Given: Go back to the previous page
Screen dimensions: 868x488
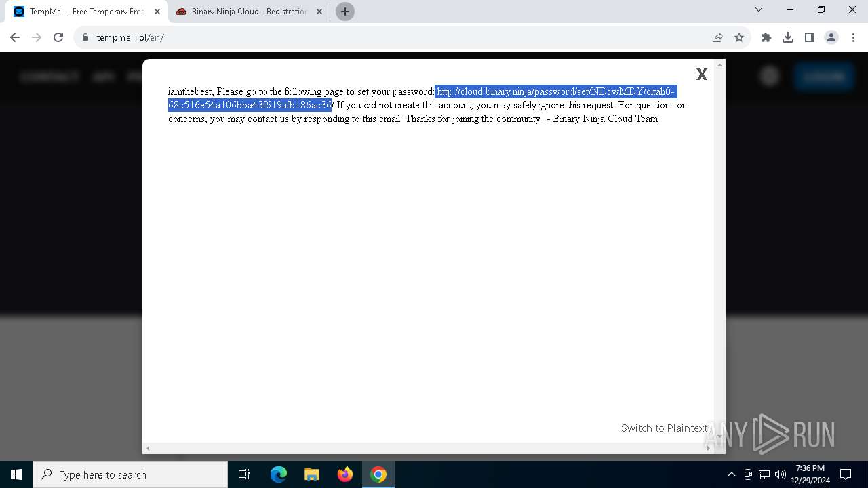Looking at the screenshot, I should [x=15, y=37].
